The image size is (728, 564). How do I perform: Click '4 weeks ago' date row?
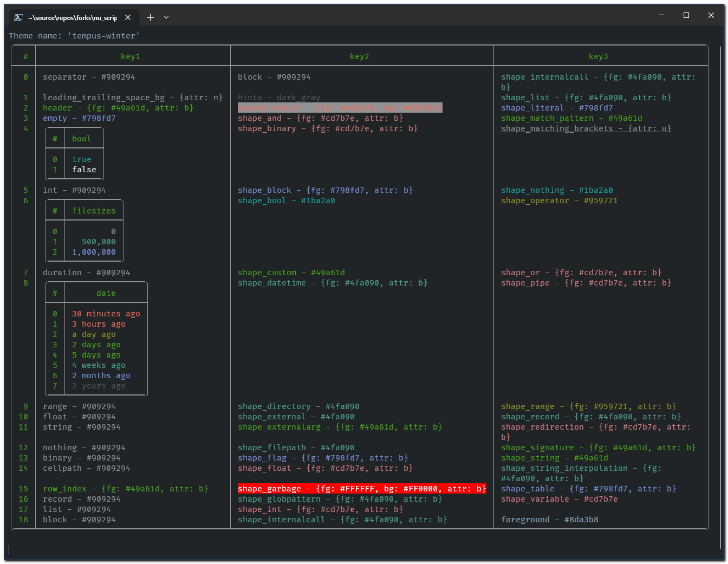click(99, 365)
